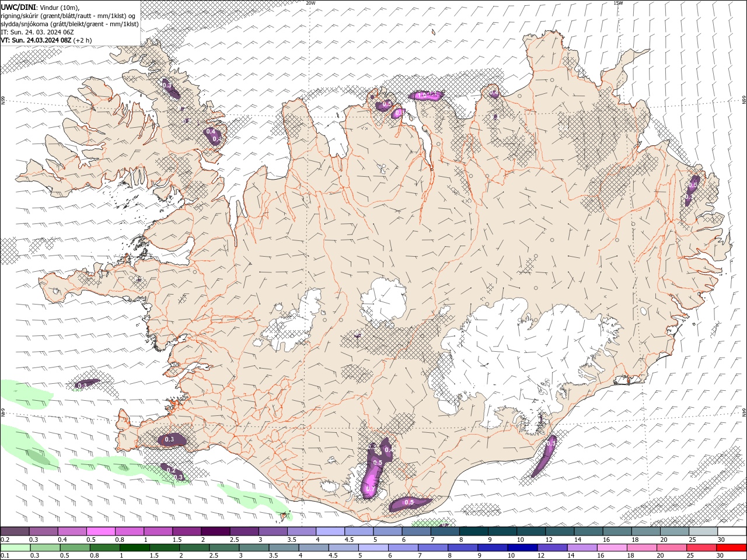Click the rain legend swatch starting at 7

(x=432, y=548)
